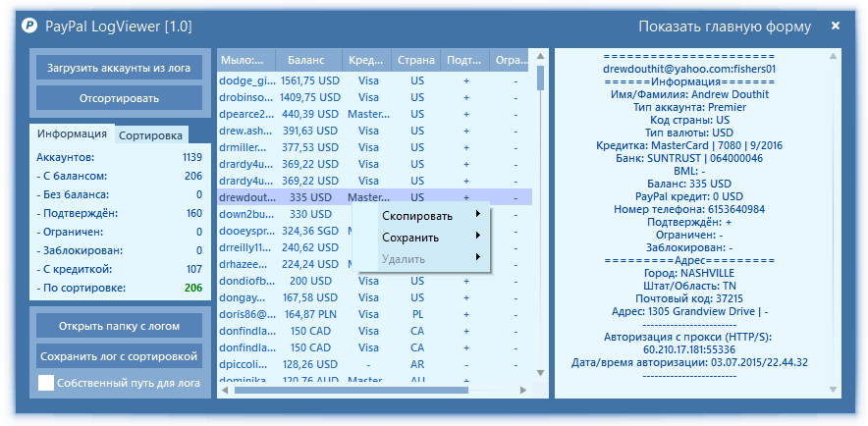Viewport: 868px width, 426px height.
Task: Select the row with balance '224,24 USD'
Action: (374, 264)
